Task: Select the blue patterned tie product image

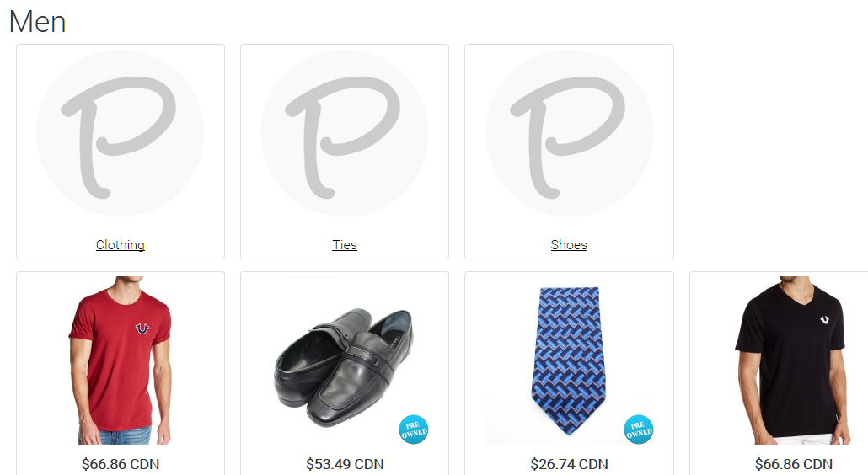Action: 569,360
